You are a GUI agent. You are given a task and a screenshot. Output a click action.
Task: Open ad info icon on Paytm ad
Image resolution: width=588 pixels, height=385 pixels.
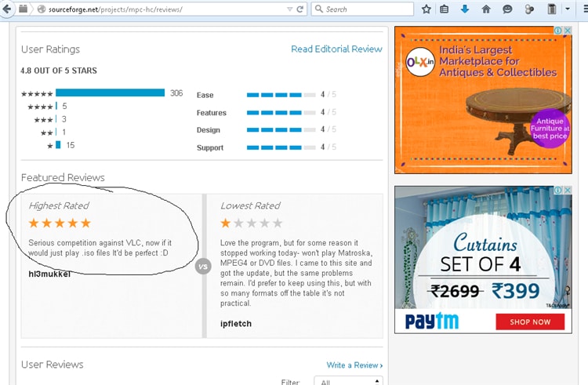tap(558, 190)
